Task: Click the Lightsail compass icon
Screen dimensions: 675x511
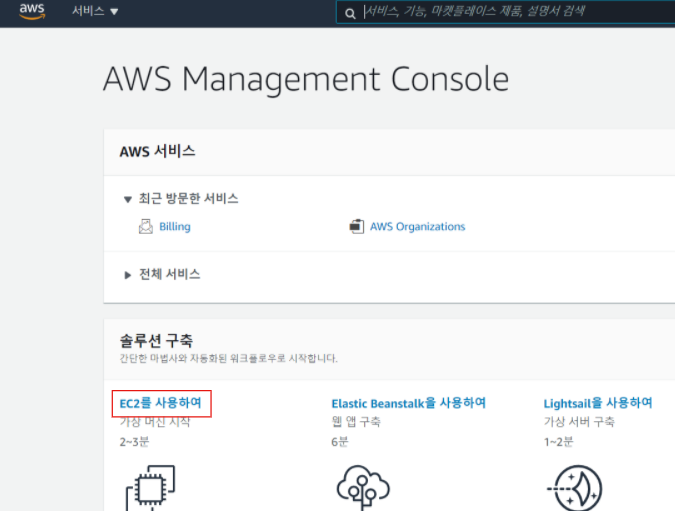Action: pos(575,488)
